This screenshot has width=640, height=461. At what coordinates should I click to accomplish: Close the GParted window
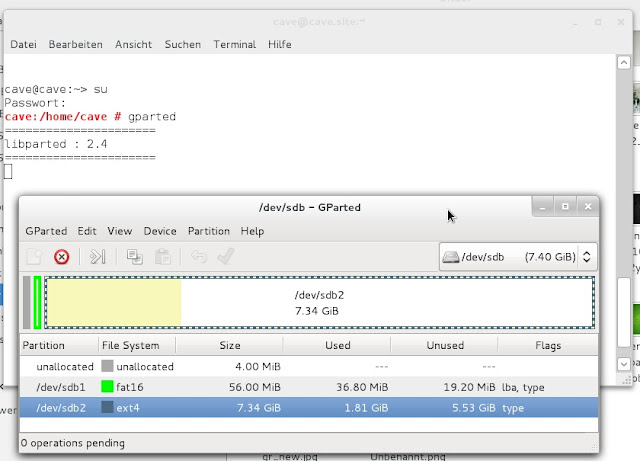pyautogui.click(x=588, y=207)
